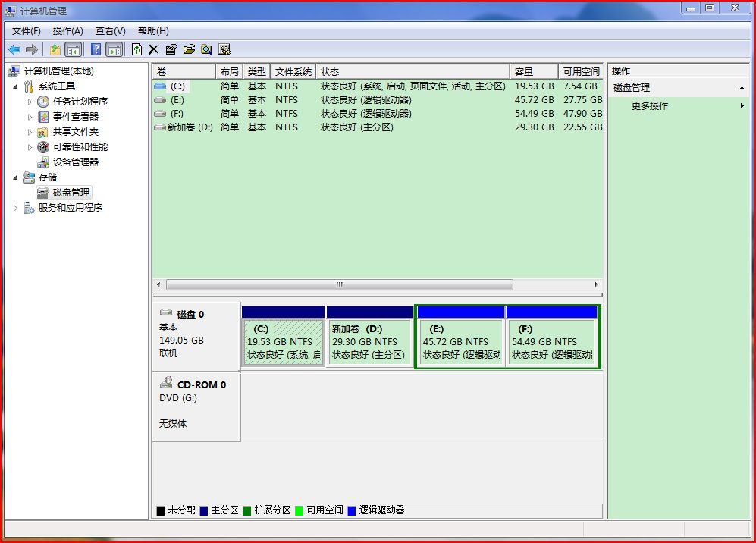Sort by the 可用空间 column header
This screenshot has width=756, height=543.
point(581,72)
